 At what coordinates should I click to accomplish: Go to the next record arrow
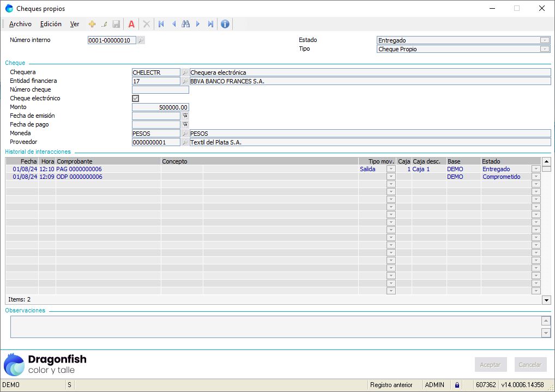198,24
